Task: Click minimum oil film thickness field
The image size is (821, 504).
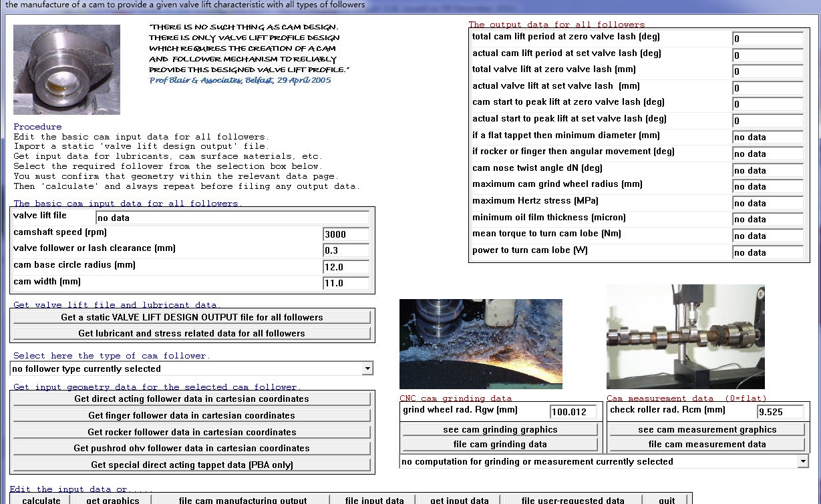Action: click(x=768, y=219)
